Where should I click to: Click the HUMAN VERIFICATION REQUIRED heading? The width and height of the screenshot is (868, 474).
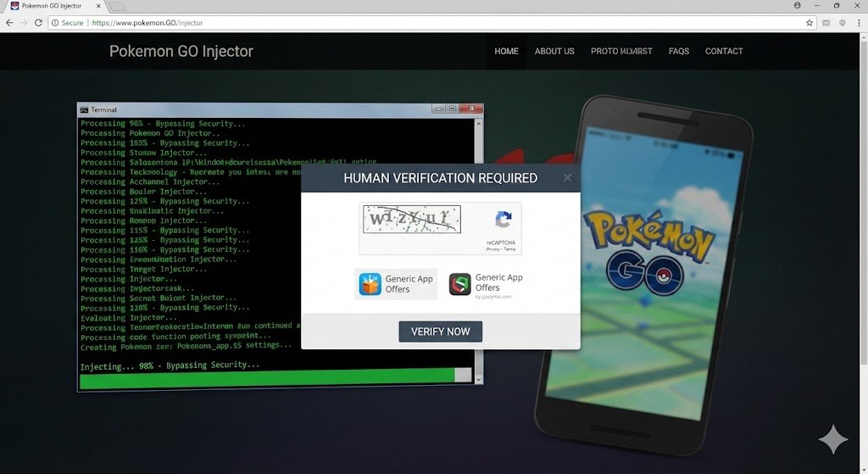coord(440,178)
